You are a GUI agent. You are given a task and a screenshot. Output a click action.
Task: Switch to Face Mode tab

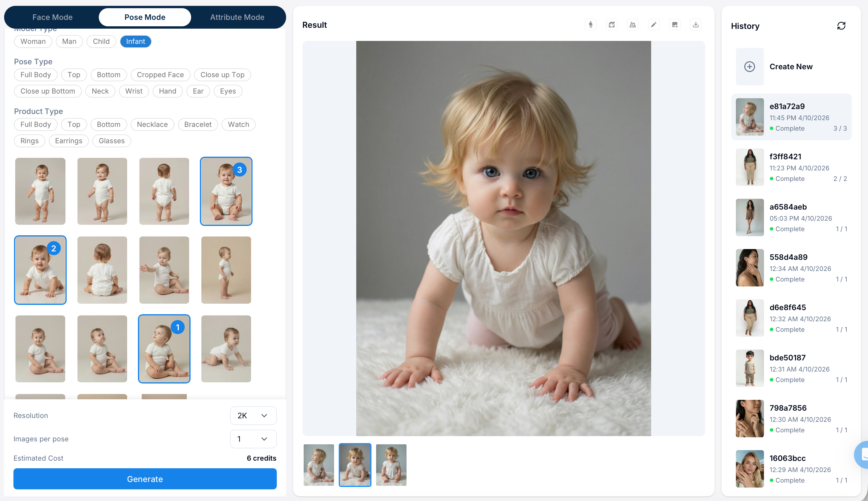click(x=52, y=17)
